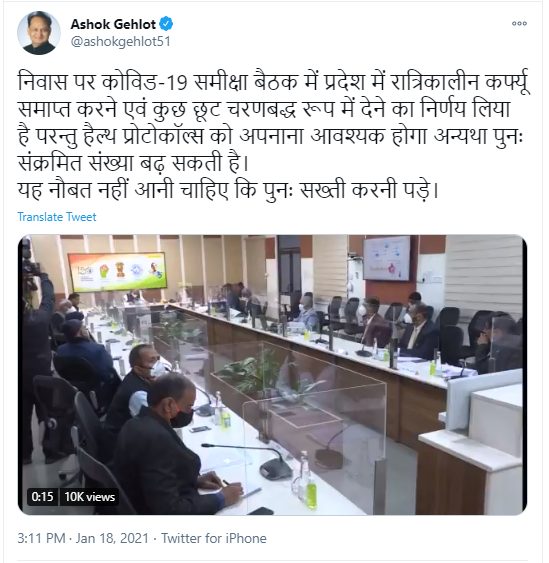Click the blue verified badge
The height and width of the screenshot is (563, 549).
pyautogui.click(x=166, y=24)
